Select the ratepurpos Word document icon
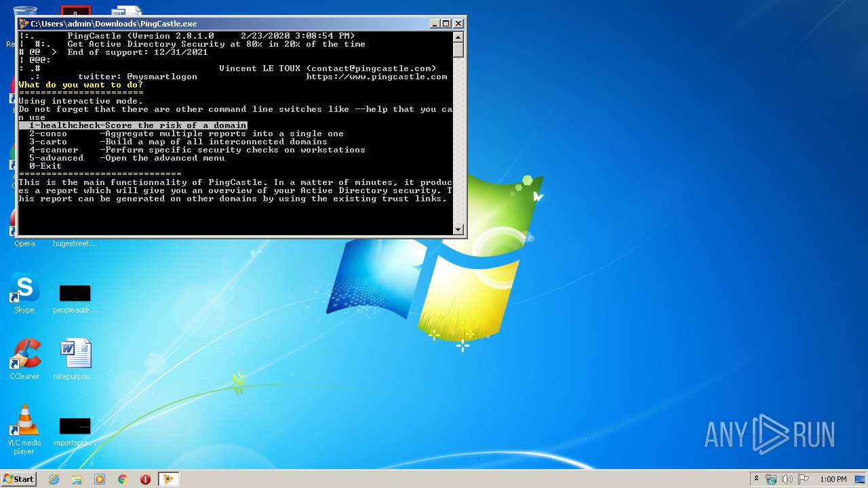The image size is (868, 488). tap(75, 359)
